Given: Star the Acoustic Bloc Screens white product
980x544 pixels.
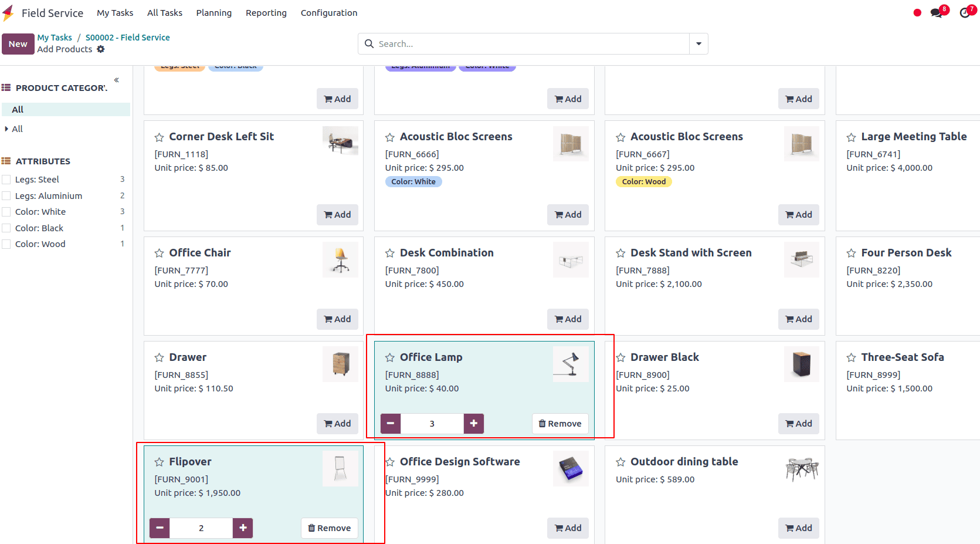Looking at the screenshot, I should point(390,137).
